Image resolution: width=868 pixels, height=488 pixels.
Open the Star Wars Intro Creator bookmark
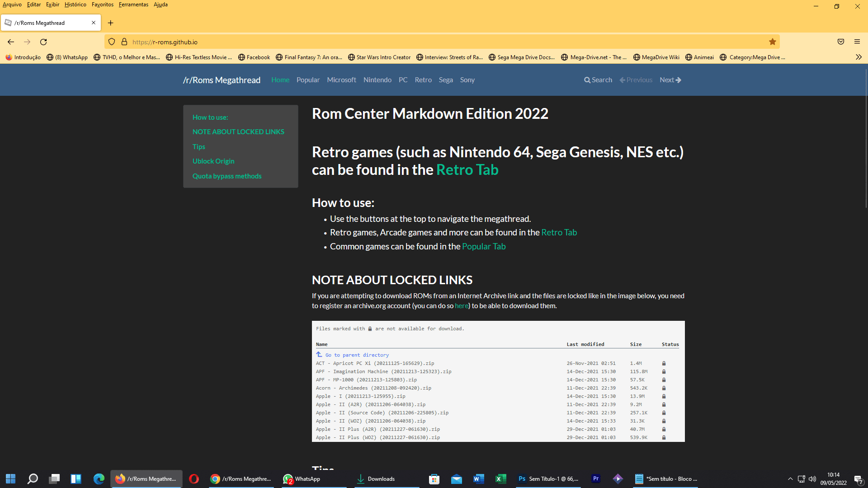[379, 57]
